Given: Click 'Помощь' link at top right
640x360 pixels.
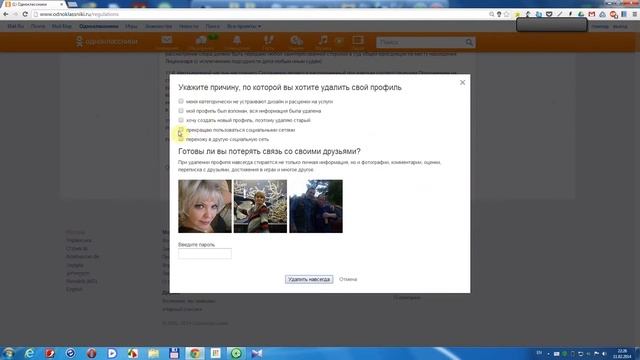Looking at the screenshot, I should [x=600, y=26].
